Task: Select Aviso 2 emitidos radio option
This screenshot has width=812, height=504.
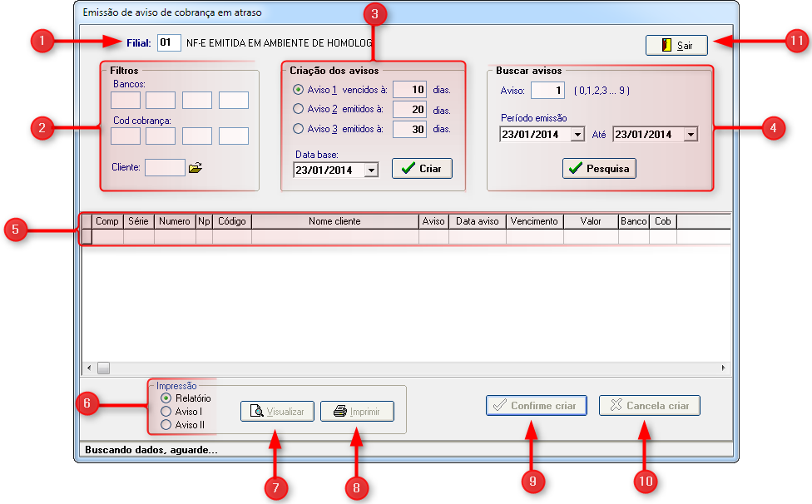Action: point(299,109)
